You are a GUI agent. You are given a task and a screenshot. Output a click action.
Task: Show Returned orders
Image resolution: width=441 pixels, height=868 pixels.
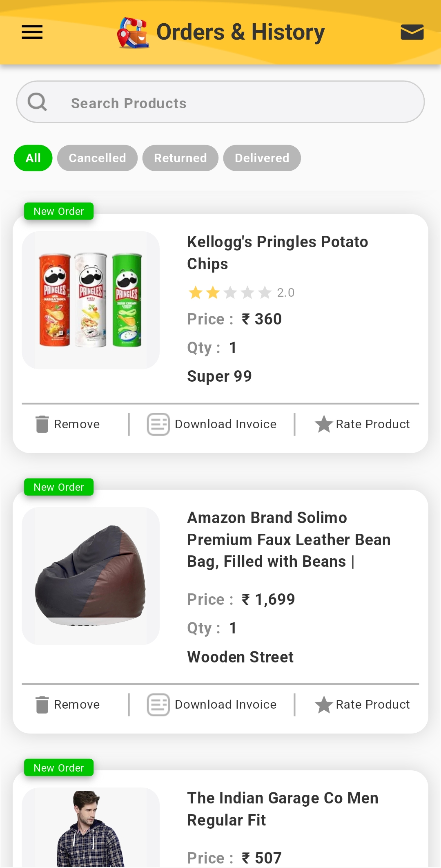click(180, 158)
